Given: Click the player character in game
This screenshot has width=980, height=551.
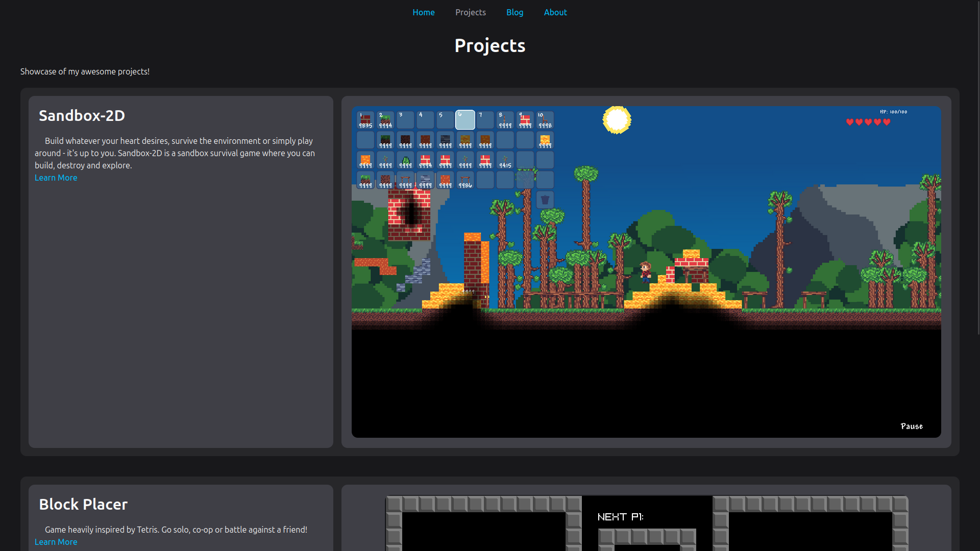Looking at the screenshot, I should click(646, 272).
